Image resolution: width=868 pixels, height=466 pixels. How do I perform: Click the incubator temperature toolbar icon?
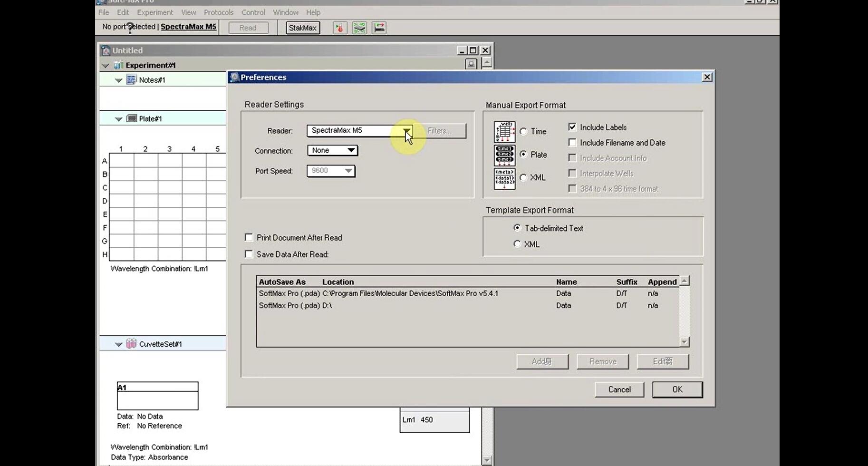(339, 28)
